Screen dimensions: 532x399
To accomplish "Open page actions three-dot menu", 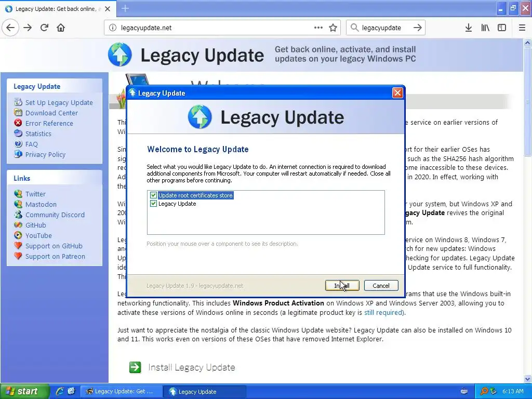I will tap(318, 28).
